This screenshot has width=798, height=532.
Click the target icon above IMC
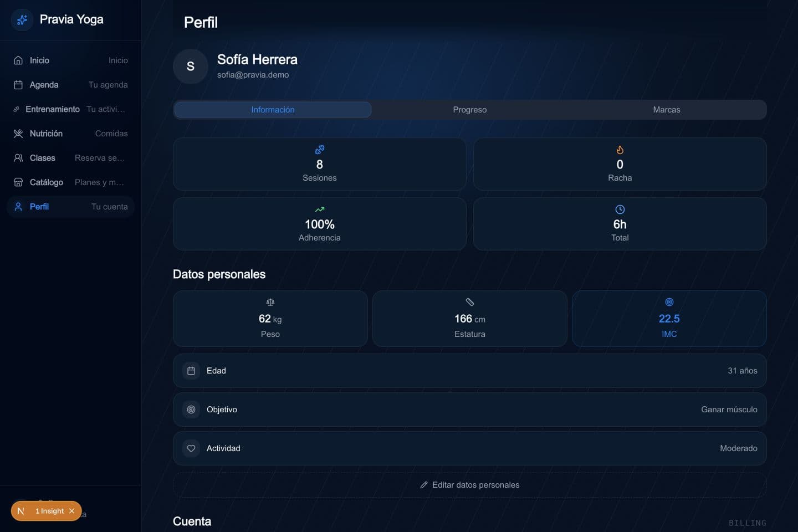point(669,302)
